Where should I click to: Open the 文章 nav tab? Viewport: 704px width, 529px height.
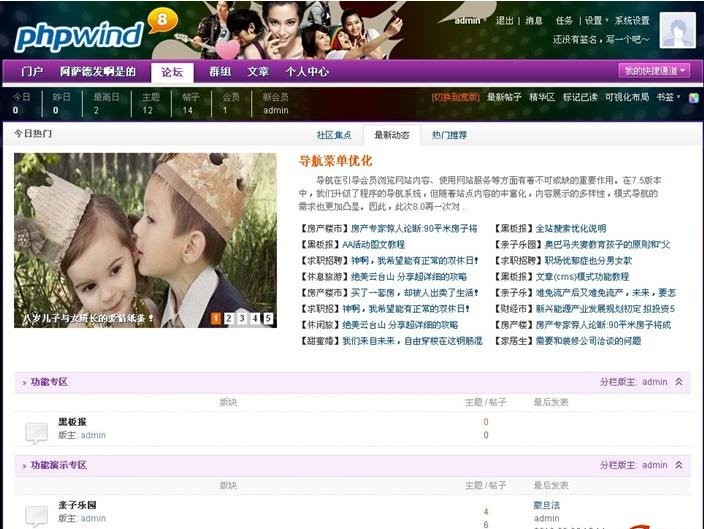tap(258, 72)
